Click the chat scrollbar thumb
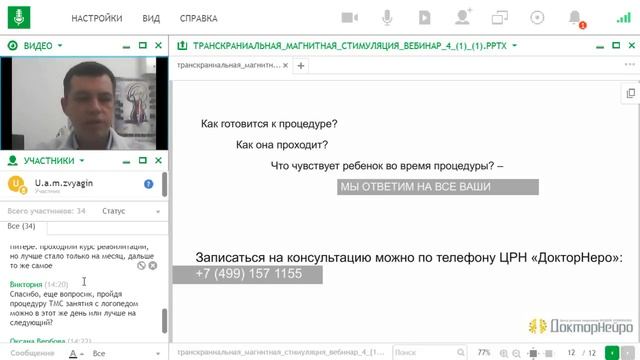The height and width of the screenshot is (360, 640). [164, 320]
